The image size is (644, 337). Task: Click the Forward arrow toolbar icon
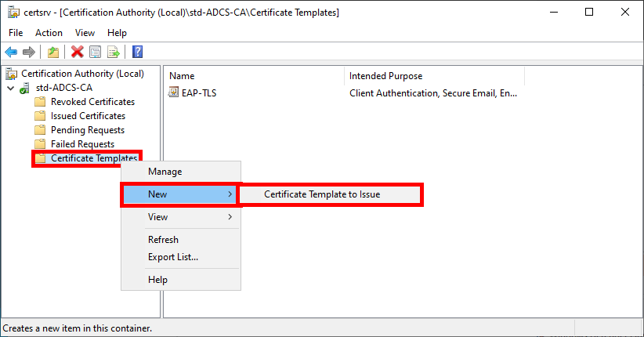click(29, 52)
